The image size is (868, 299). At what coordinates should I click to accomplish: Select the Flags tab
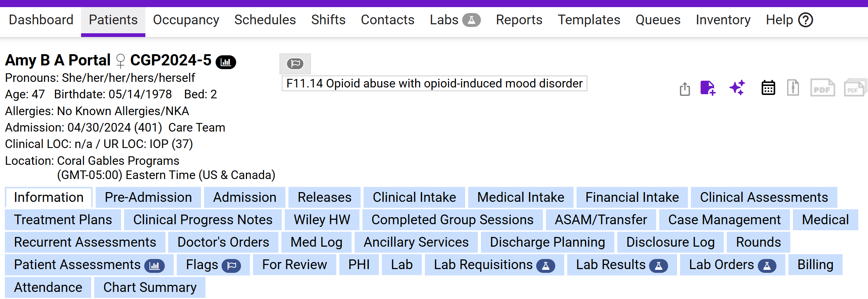(x=213, y=265)
